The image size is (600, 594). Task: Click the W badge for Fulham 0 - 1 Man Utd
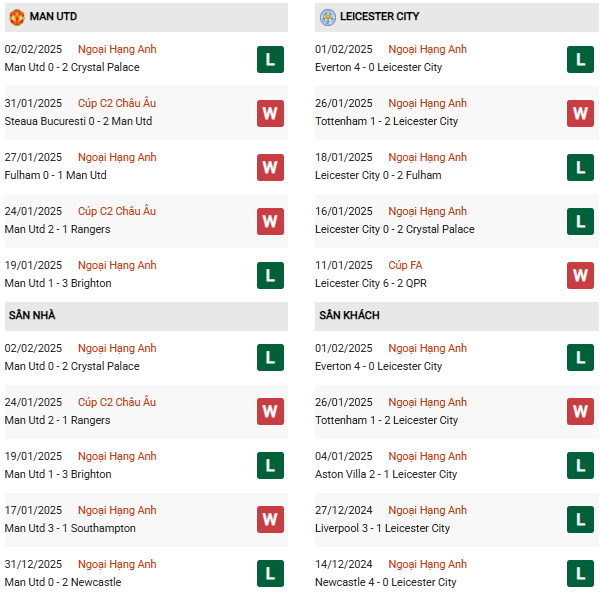point(269,167)
